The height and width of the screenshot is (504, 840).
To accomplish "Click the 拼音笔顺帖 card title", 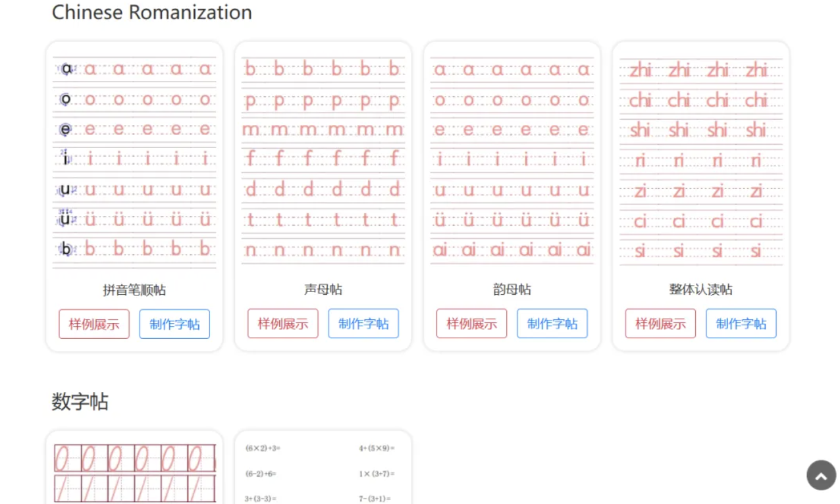I will [134, 290].
